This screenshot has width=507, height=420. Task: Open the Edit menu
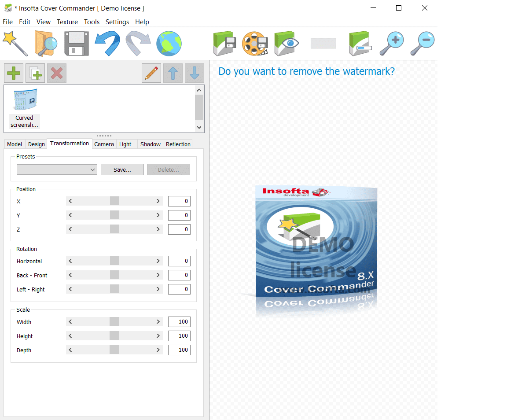pyautogui.click(x=25, y=22)
